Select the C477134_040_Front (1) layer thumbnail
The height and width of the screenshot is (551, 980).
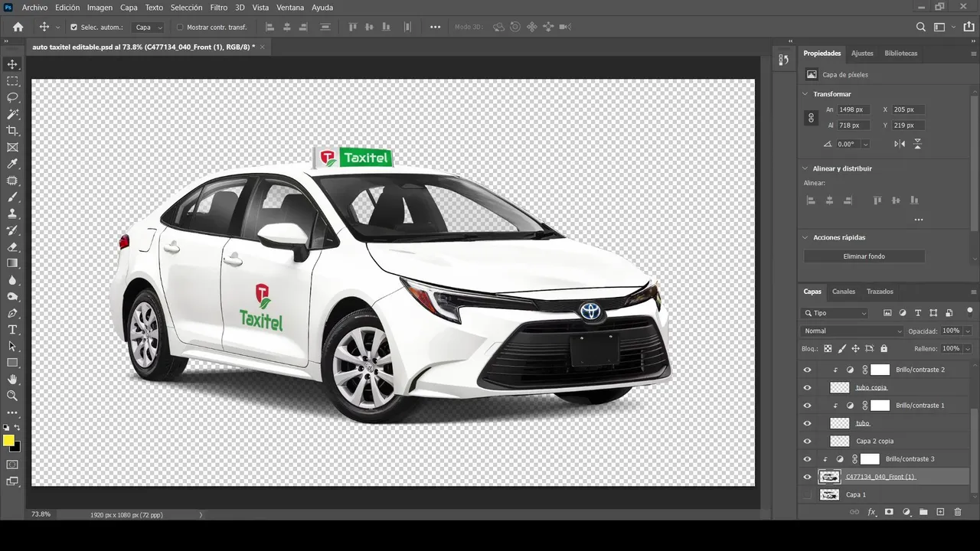(x=829, y=477)
